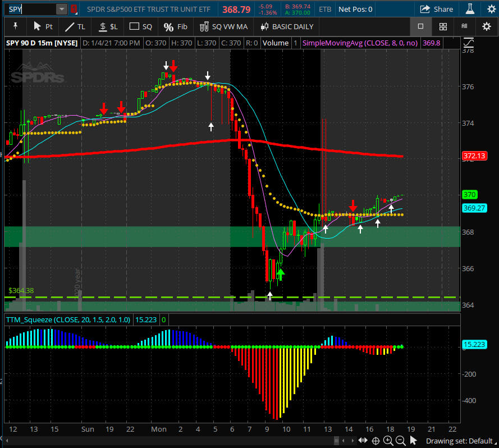The width and height of the screenshot is (499, 448).
Task: Open studies via the flask icon
Action: (470, 9)
